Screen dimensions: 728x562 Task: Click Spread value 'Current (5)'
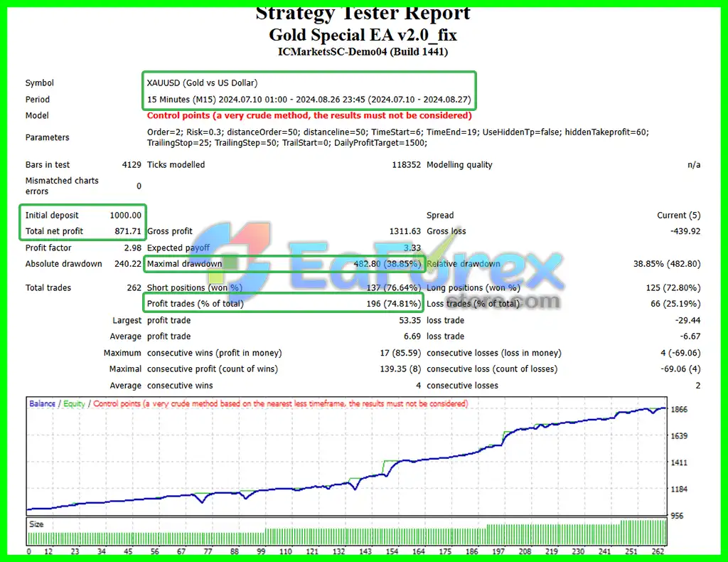pos(678,215)
